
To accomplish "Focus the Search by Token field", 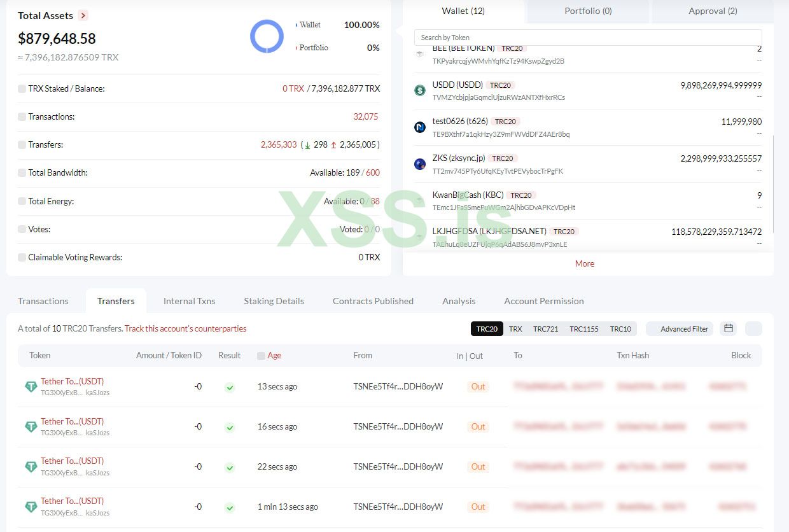I will coord(588,38).
